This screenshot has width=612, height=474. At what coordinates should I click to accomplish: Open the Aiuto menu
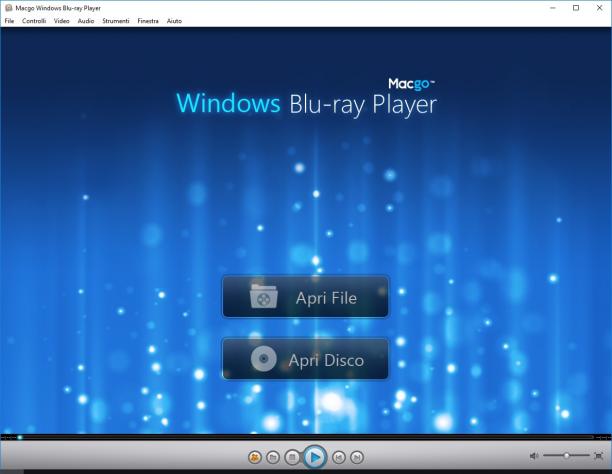(x=174, y=21)
